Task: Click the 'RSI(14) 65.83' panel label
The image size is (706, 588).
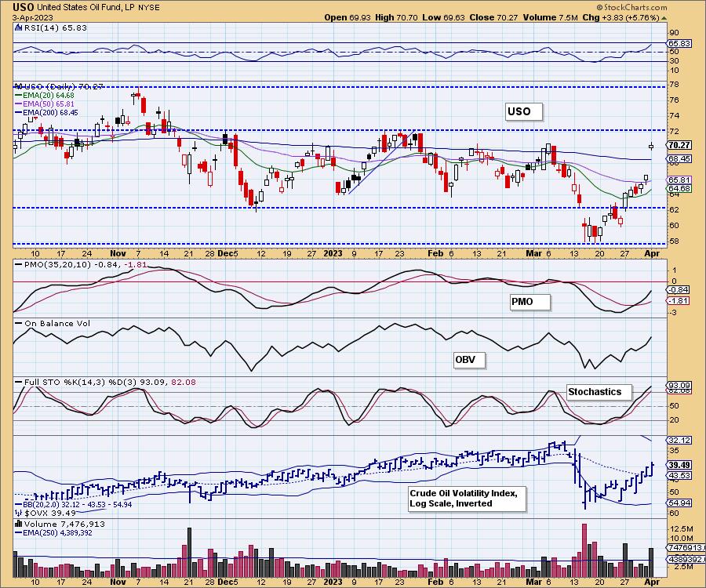Action: point(55,27)
